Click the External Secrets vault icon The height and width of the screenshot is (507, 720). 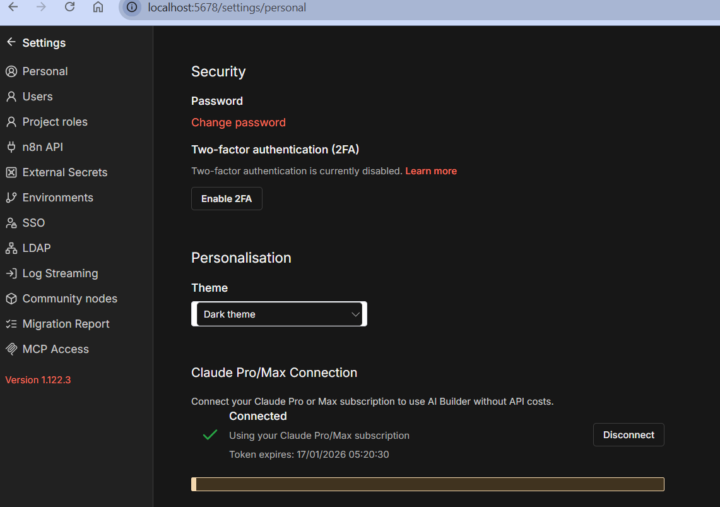11,172
